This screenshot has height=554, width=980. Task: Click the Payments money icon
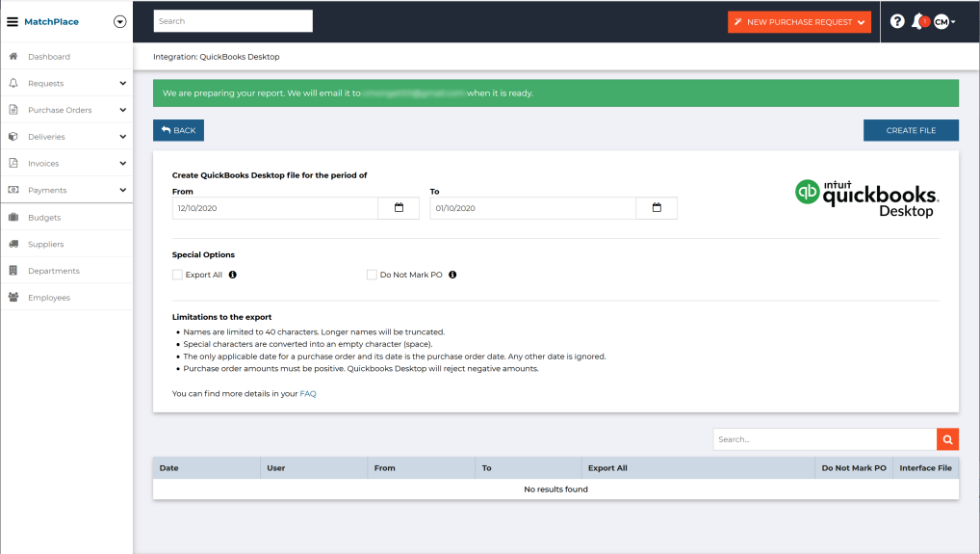pos(13,190)
